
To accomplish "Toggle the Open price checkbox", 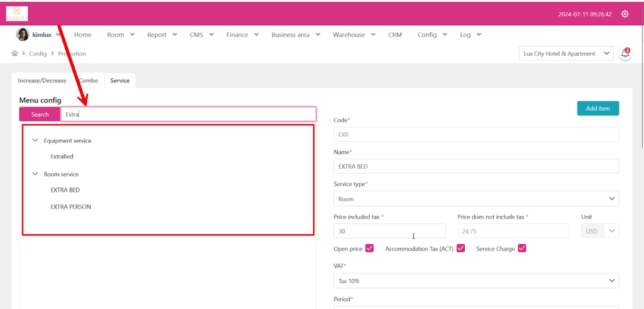I will pyautogui.click(x=369, y=249).
